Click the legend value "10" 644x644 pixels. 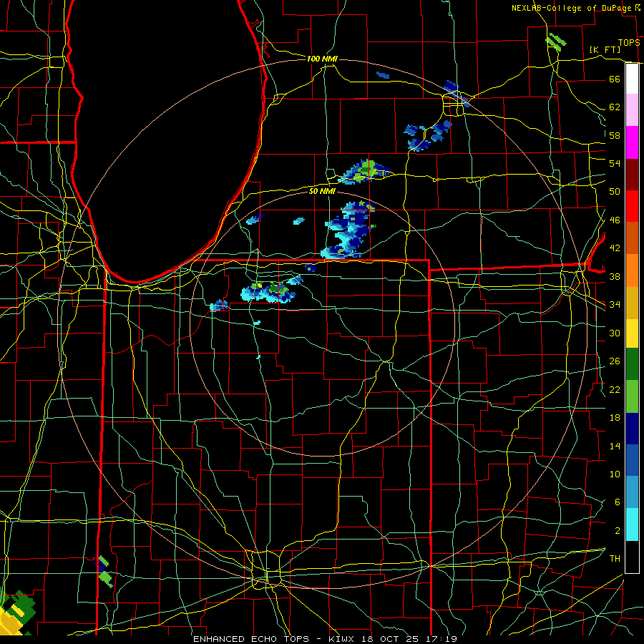(615, 474)
